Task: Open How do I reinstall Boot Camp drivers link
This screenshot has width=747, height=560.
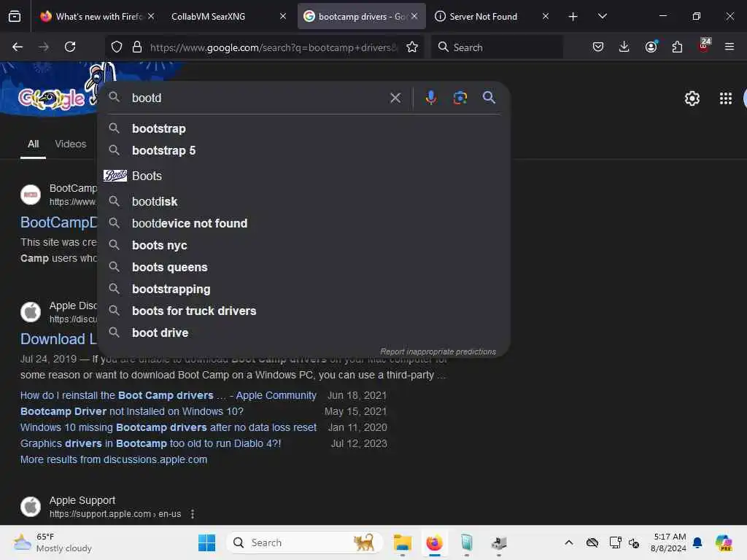Action: pos(169,396)
